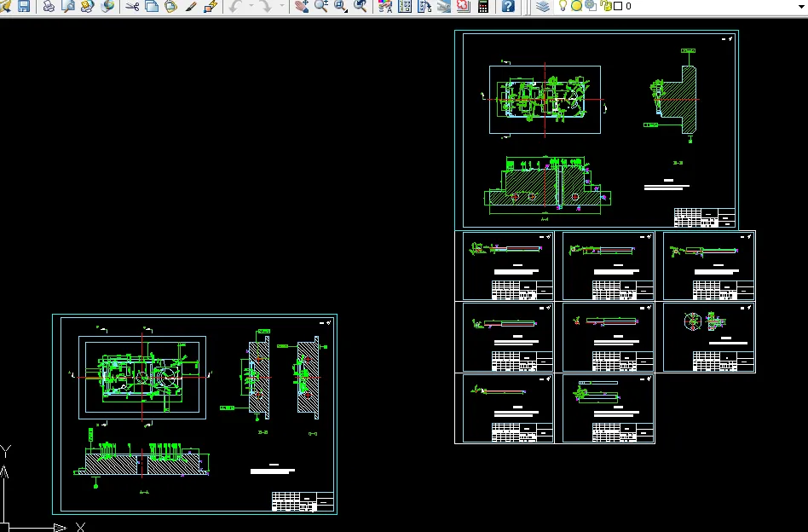Open the Markup Set Manager icon

click(x=464, y=6)
